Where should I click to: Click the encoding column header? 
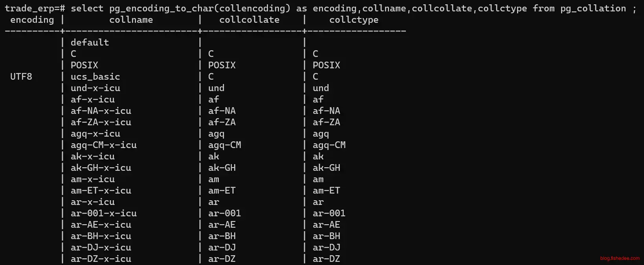click(x=32, y=20)
